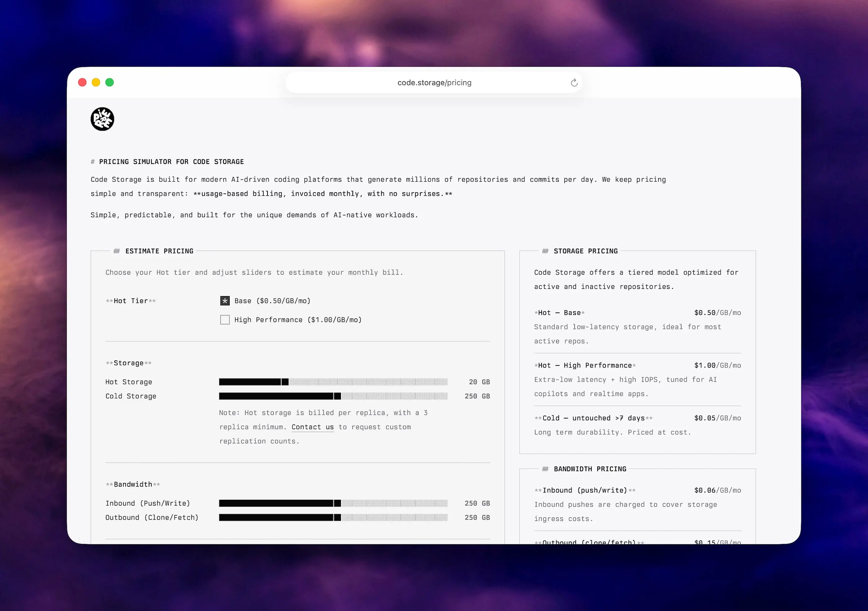Click the red close window button

[x=82, y=82]
